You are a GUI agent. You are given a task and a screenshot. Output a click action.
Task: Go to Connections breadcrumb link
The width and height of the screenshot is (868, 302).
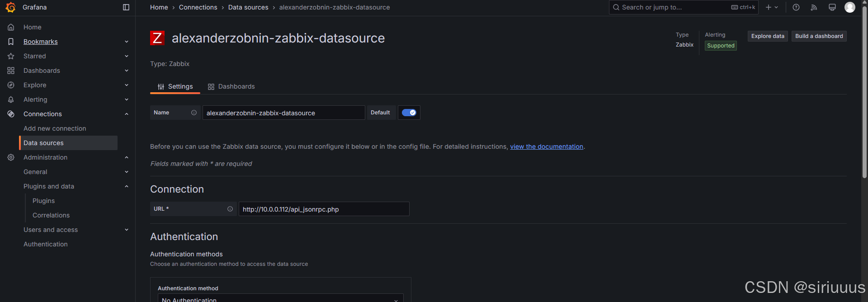[x=198, y=7]
